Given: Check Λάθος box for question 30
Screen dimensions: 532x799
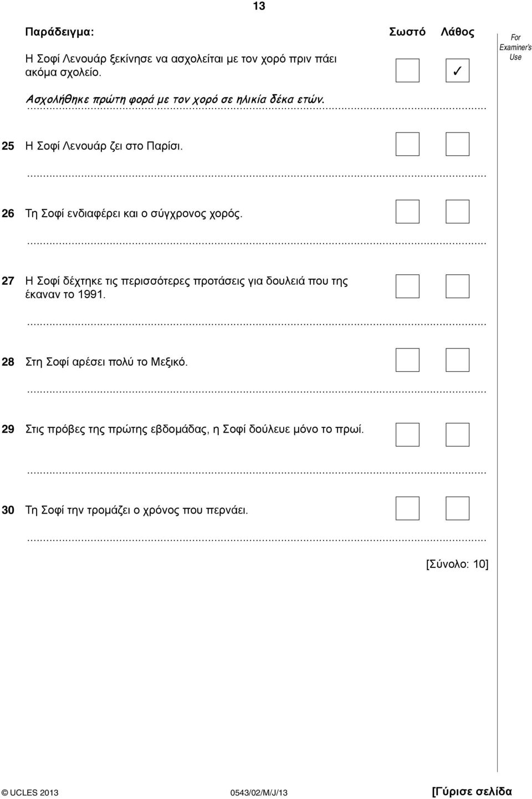Looking at the screenshot, I should point(458,508).
